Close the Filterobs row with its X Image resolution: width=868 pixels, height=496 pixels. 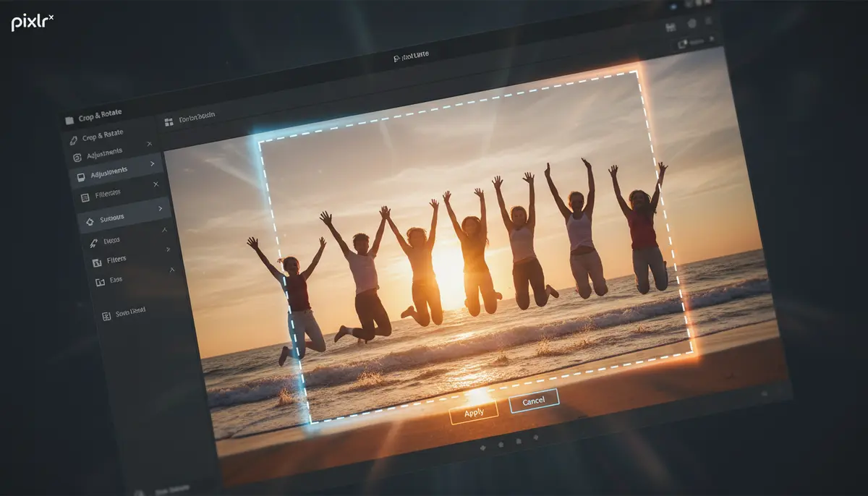tap(156, 184)
